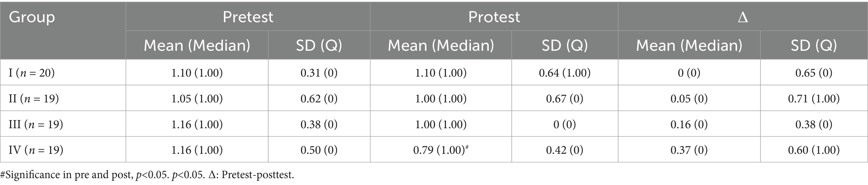
Task: Click the 1.05 (1.00) pretest cell
Action: 197,99
